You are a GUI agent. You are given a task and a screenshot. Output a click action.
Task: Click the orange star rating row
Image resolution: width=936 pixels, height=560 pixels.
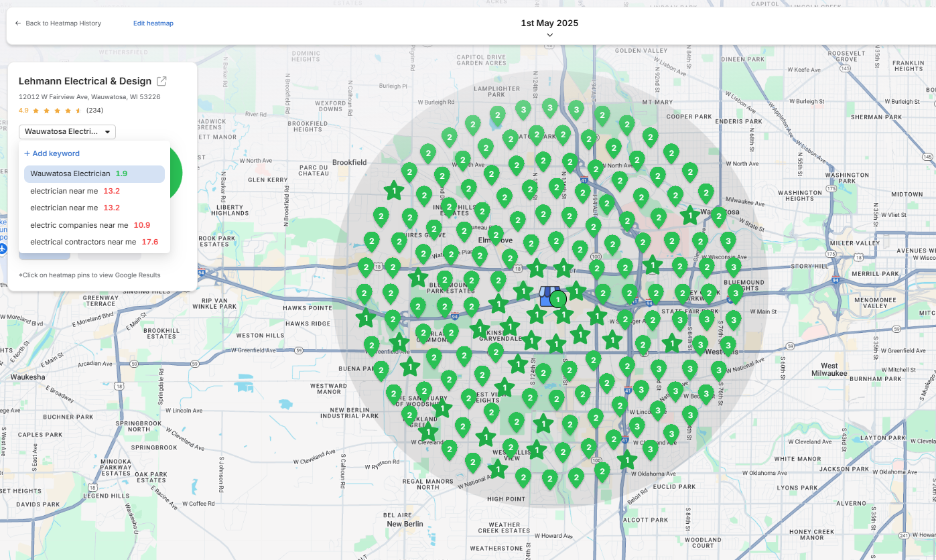pos(57,111)
